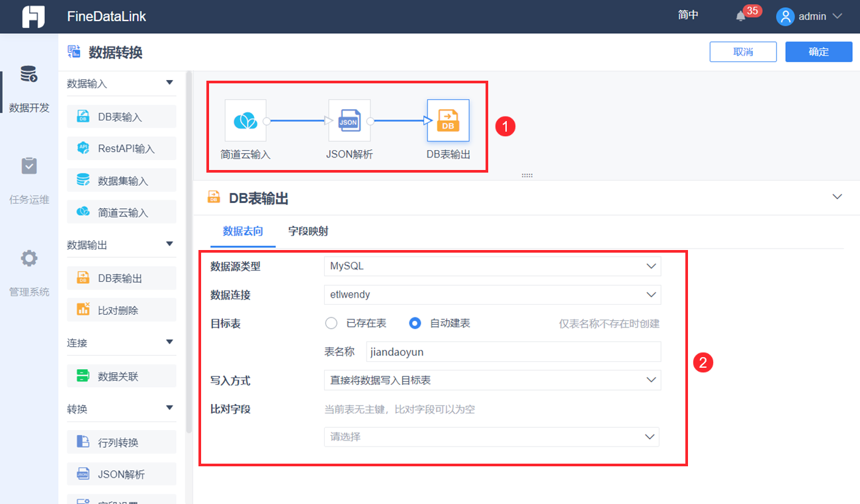
Task: Open the notification bell icon
Action: click(741, 17)
